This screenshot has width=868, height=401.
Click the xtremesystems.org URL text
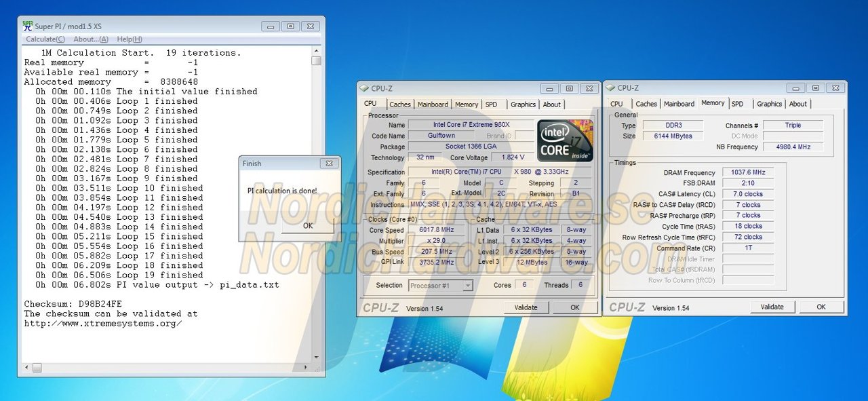[103, 324]
